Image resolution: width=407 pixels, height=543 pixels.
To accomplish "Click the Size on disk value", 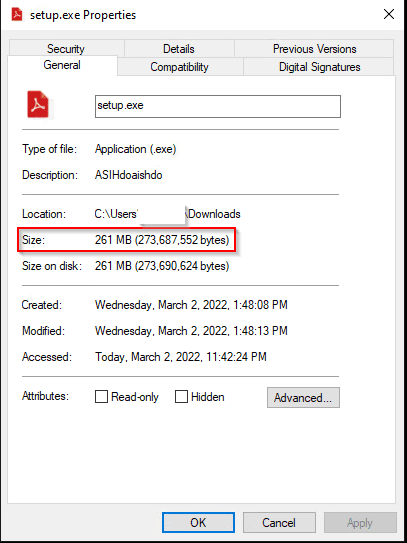I will pos(162,266).
